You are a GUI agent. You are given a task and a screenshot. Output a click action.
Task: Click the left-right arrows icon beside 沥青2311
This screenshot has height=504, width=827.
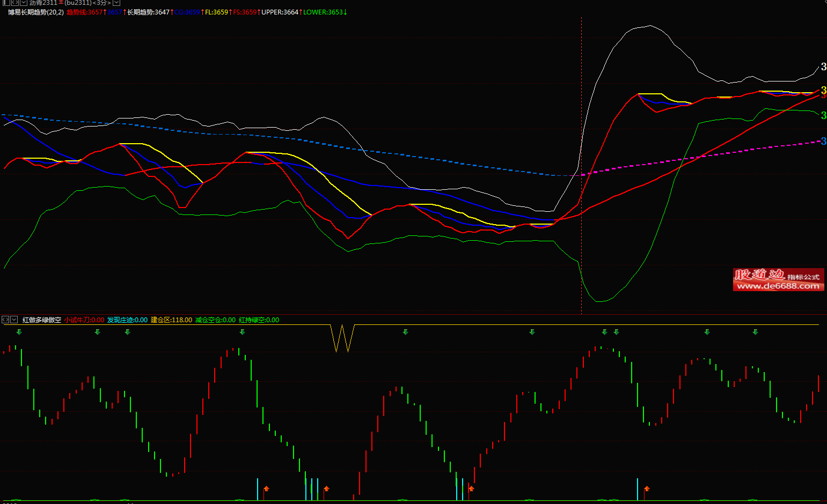click(14, 3)
